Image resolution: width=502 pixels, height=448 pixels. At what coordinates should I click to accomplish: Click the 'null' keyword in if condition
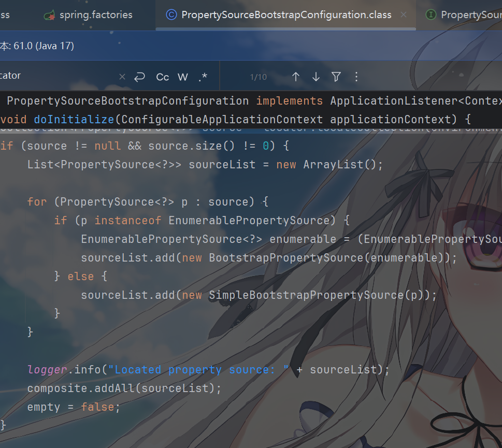pos(107,146)
